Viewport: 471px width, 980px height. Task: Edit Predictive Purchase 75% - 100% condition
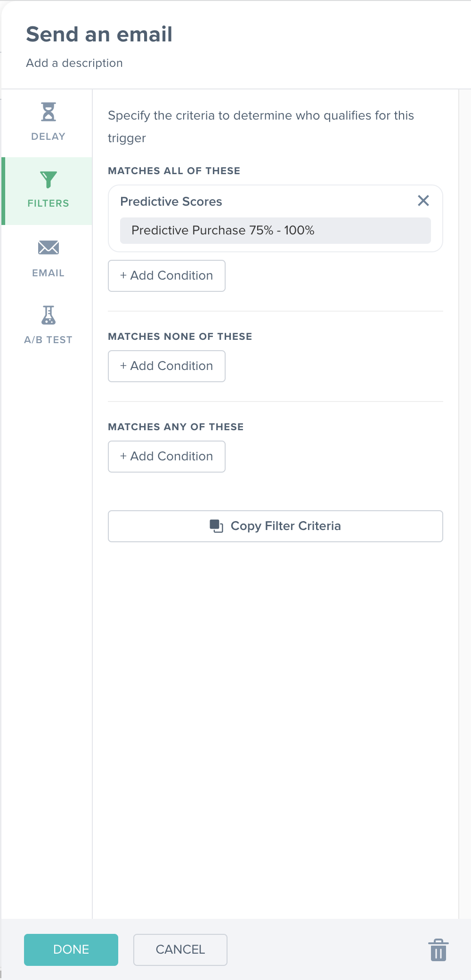(276, 231)
